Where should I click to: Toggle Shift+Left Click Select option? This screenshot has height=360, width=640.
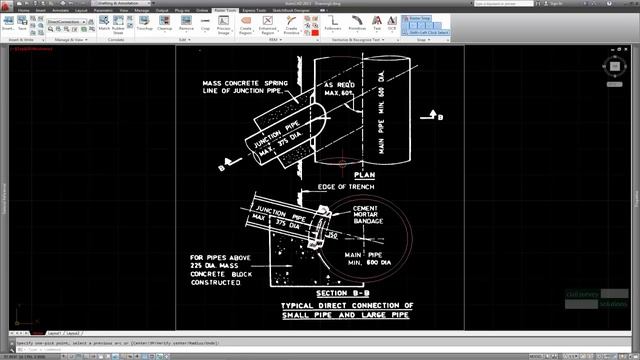426,32
